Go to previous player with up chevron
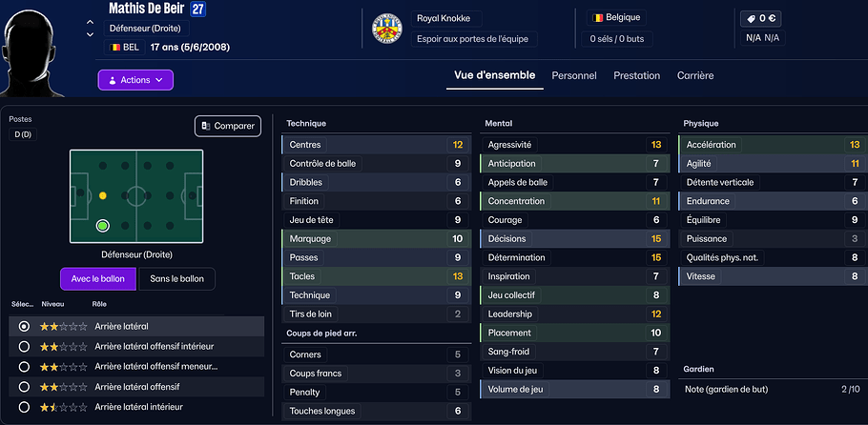Screen dimensions: 868x425 point(90,22)
